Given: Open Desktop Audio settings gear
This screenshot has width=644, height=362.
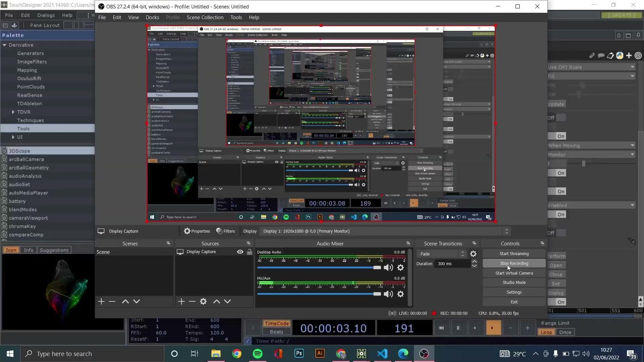Looking at the screenshot, I should [x=400, y=267].
